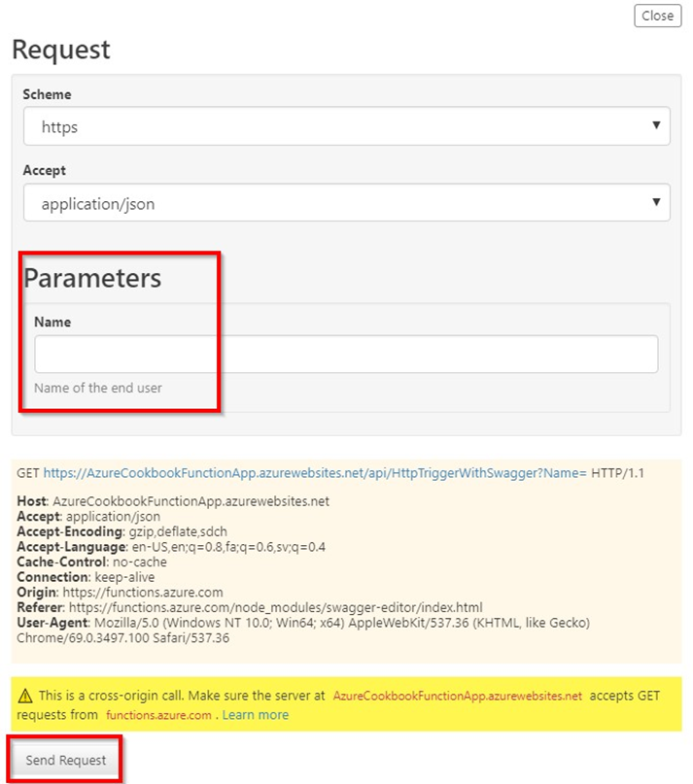This screenshot has height=784, width=693.
Task: Expand the Accept dropdown showing application/json
Action: pyautogui.click(x=346, y=204)
